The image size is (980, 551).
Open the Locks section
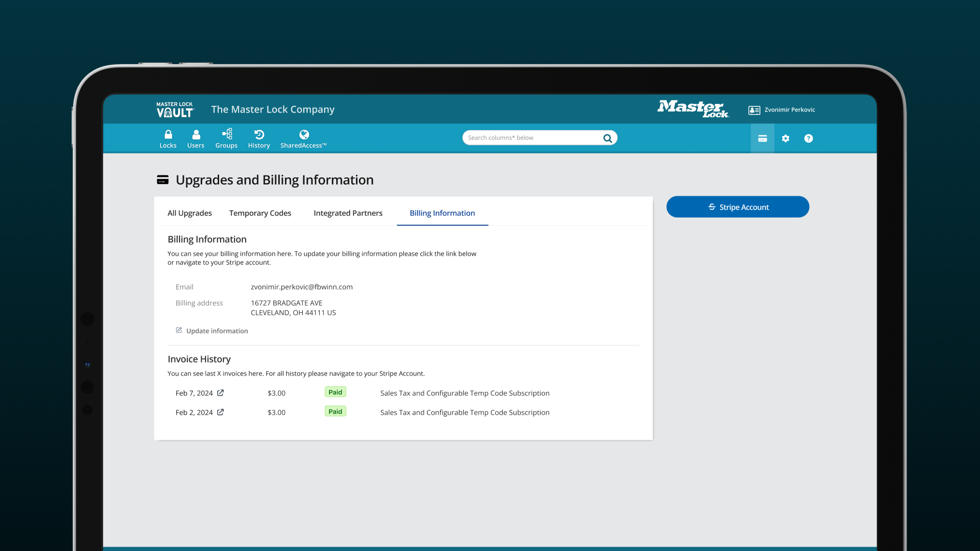[168, 138]
